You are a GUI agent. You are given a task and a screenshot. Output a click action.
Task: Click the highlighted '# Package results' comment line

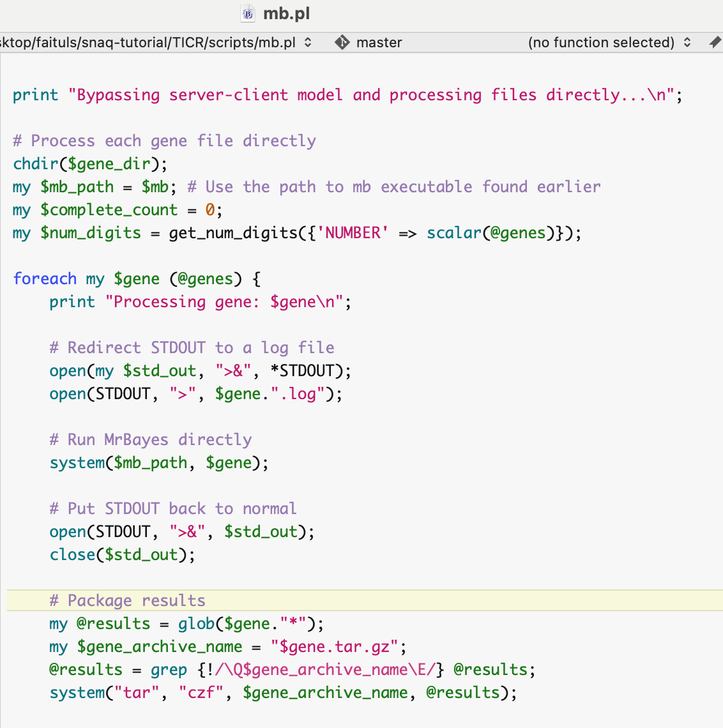(128, 601)
